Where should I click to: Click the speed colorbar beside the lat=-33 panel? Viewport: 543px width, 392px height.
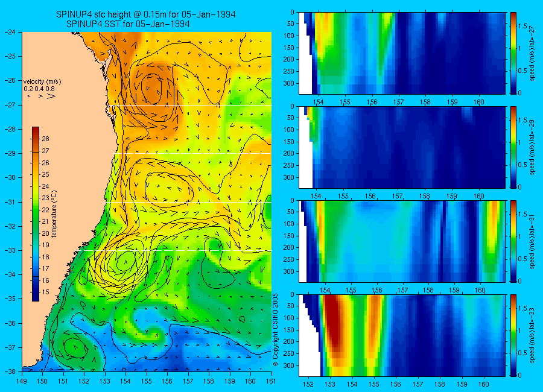pyautogui.click(x=513, y=335)
